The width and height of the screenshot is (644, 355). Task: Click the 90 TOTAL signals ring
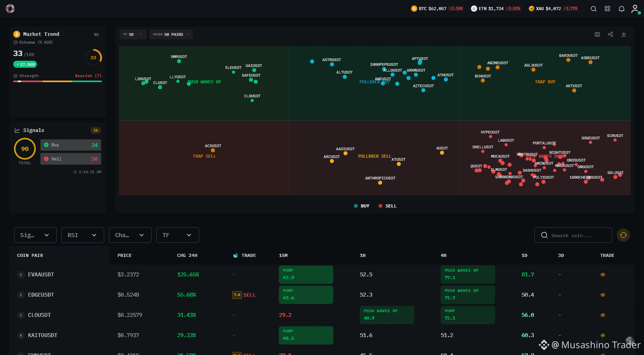25,149
